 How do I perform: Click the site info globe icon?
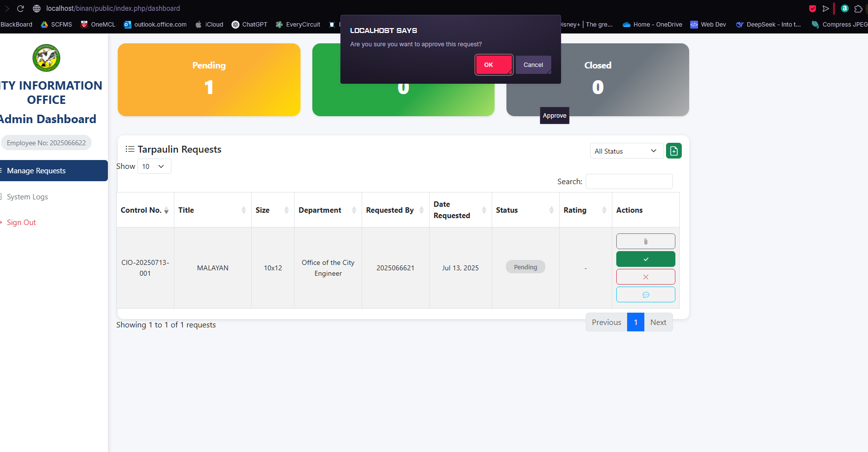coord(36,8)
